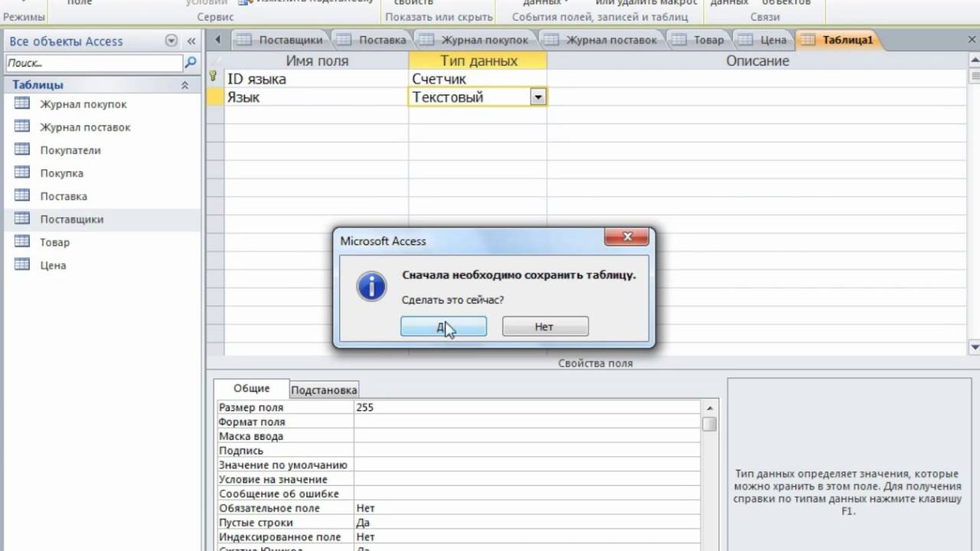Viewport: 980px width, 551px height.
Task: Select the Цена table icon in navigation pane
Action: [22, 265]
